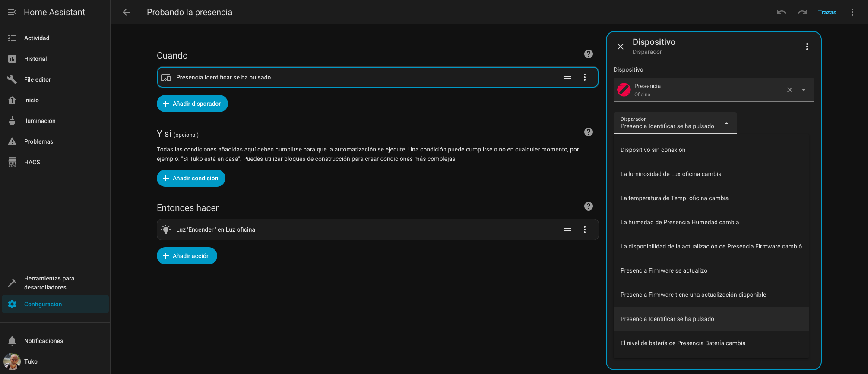868x374 pixels.
Task: Collapse the Disparador dropdown list
Action: point(726,123)
